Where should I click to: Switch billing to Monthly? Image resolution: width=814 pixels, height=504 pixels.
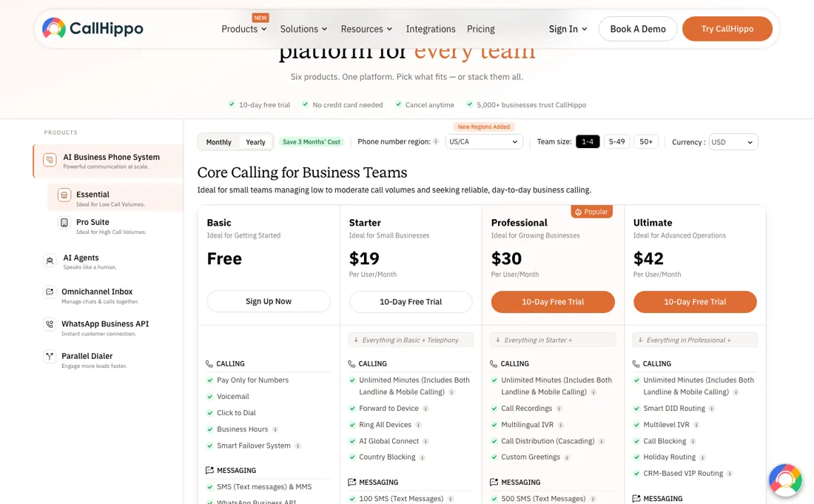[218, 142]
